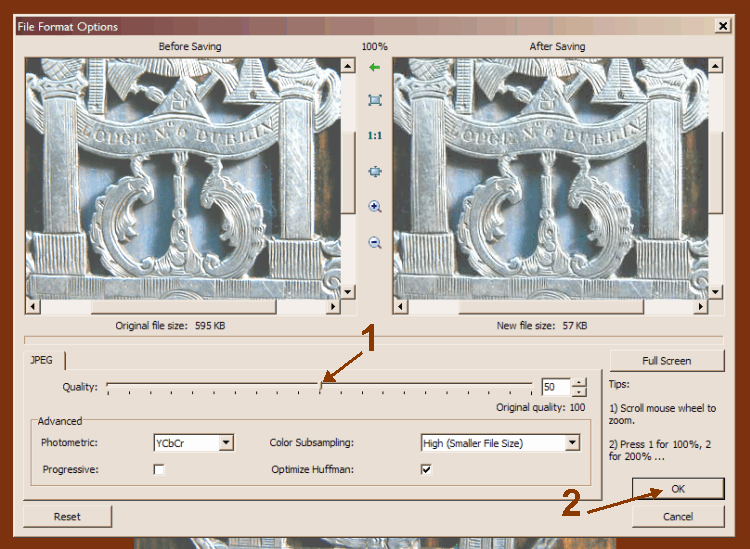Click the zoom out magnifier icon
This screenshot has width=750, height=549.
(375, 242)
